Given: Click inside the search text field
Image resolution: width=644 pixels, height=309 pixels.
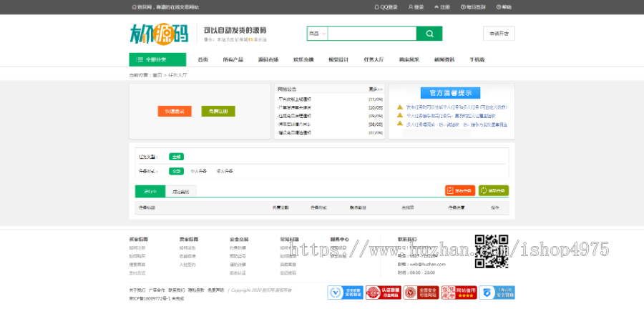Looking at the screenshot, I should tap(372, 34).
